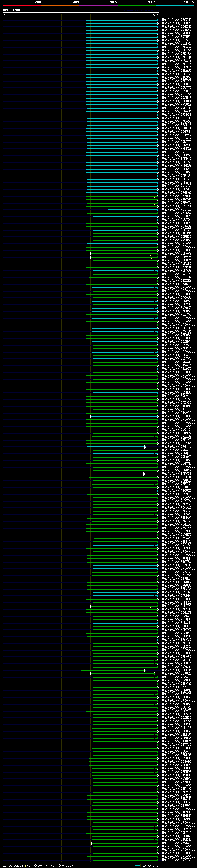The image size is (197, 868).
Task: Select the UniRef100_B9GJ41 label
Action: tap(177, 447)
